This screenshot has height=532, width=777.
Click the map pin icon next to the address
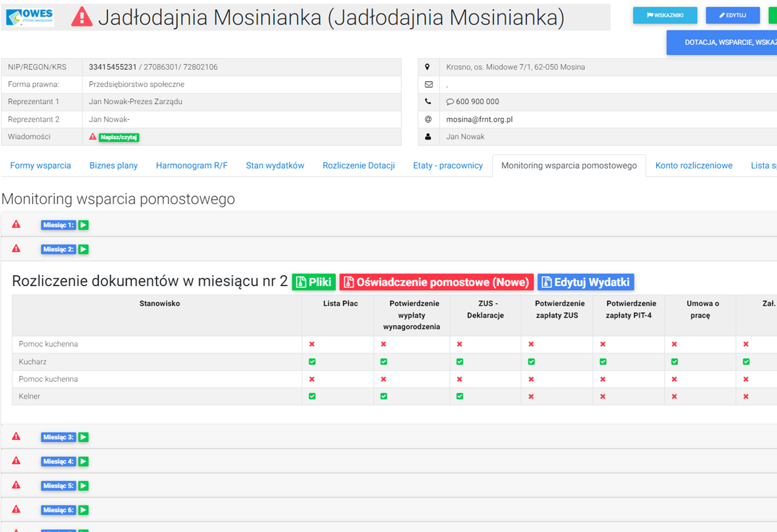[428, 67]
